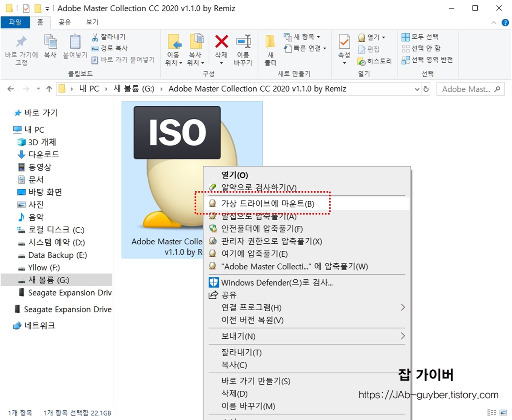This screenshot has height=420, width=512.
Task: Click the Rename (이름 바꾸기) ribbon icon
Action: point(243,42)
